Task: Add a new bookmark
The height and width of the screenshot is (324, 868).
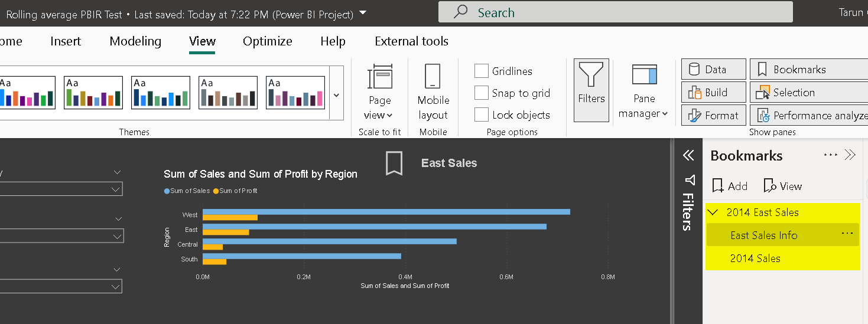Action: click(730, 186)
